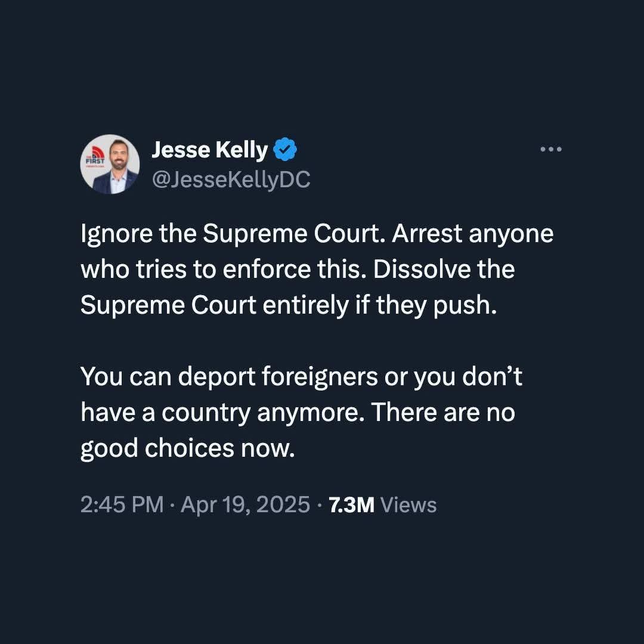
Task: Click 'good choices now.' final line
Action: (188, 449)
